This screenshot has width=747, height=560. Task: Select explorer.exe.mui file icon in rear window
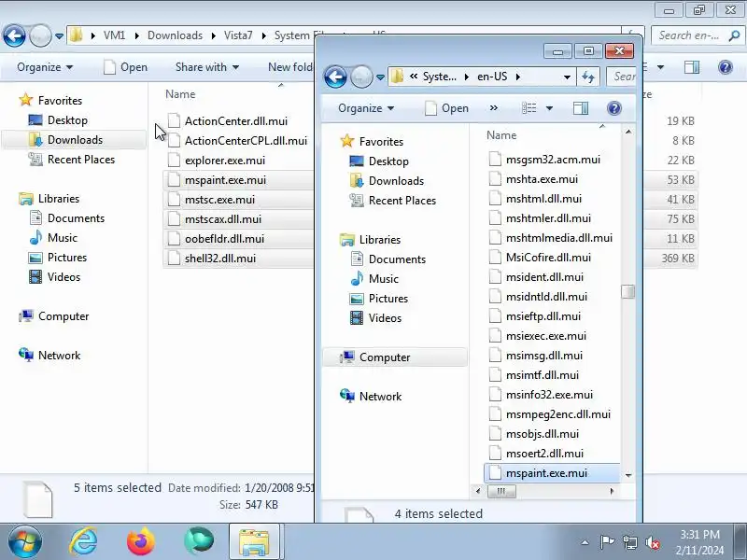pyautogui.click(x=174, y=161)
